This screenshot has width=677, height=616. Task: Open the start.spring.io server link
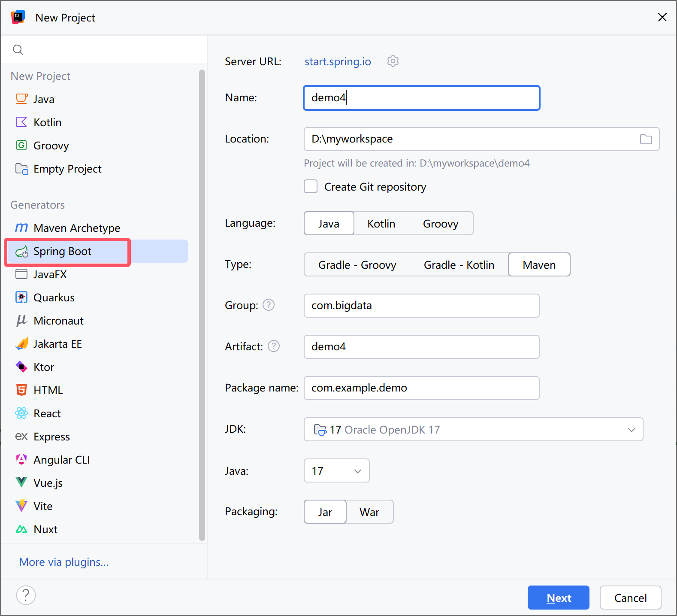point(338,62)
